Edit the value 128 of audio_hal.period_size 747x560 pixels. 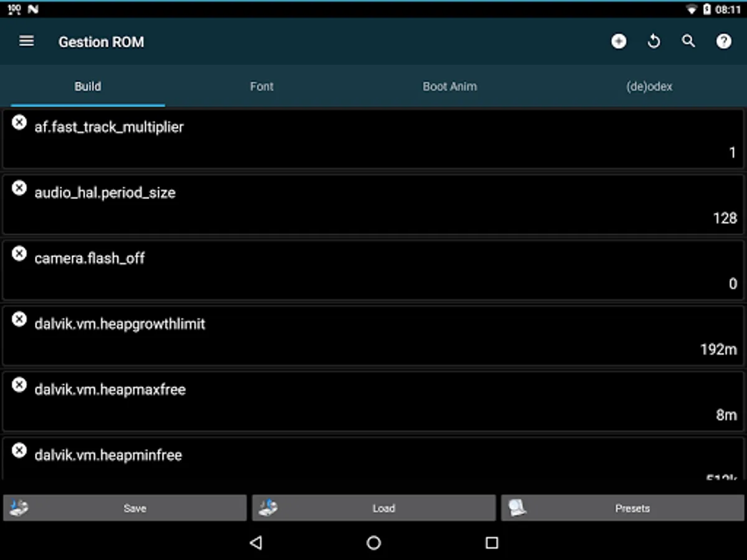coord(725,218)
